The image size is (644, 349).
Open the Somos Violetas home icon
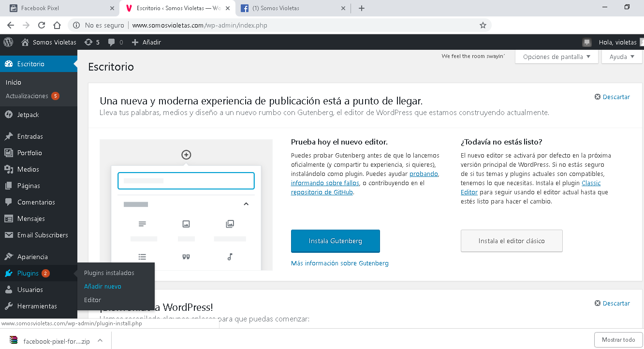(x=26, y=42)
